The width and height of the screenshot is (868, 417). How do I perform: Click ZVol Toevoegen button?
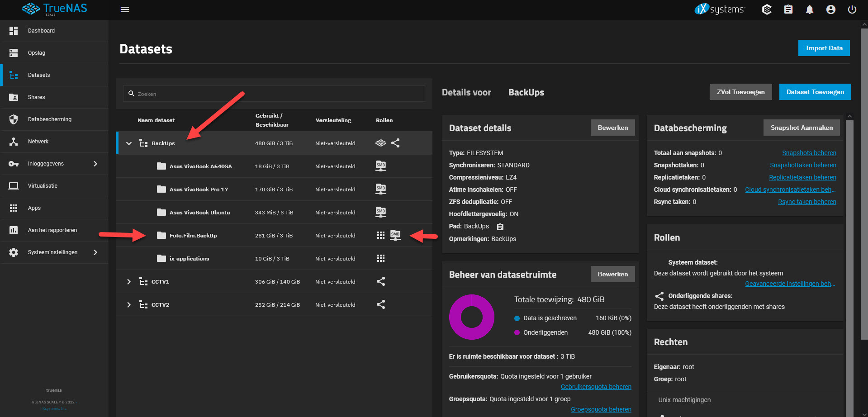tap(741, 92)
